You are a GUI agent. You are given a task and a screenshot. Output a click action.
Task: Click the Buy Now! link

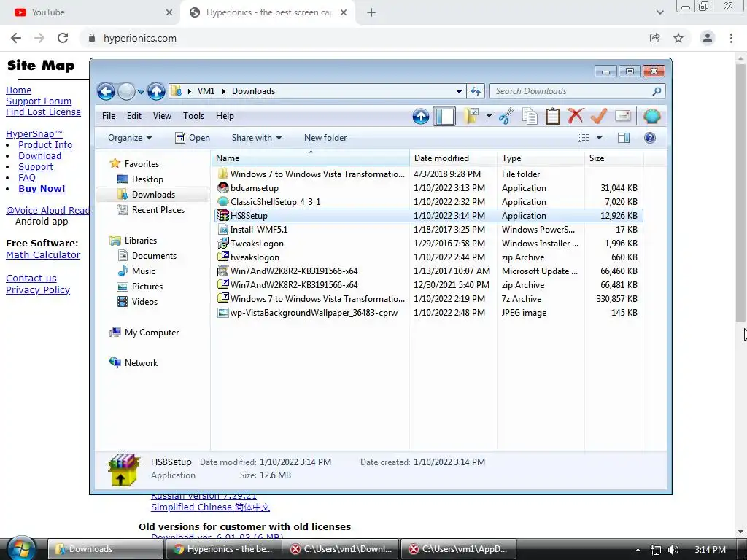(x=42, y=189)
